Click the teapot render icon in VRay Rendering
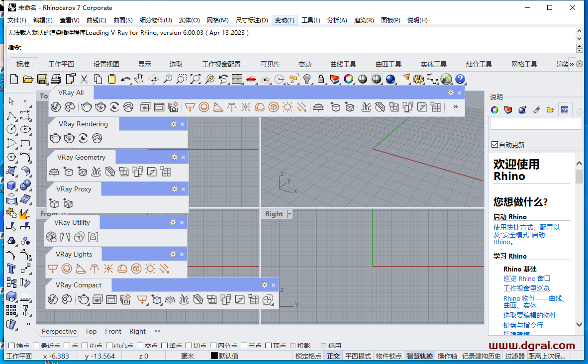The width and height of the screenshot is (588, 364). (x=55, y=138)
